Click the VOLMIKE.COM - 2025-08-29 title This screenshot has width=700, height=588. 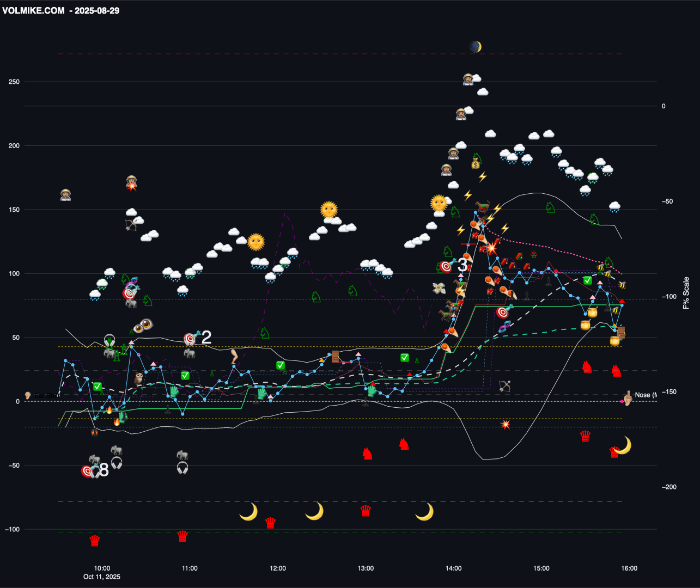(60, 10)
